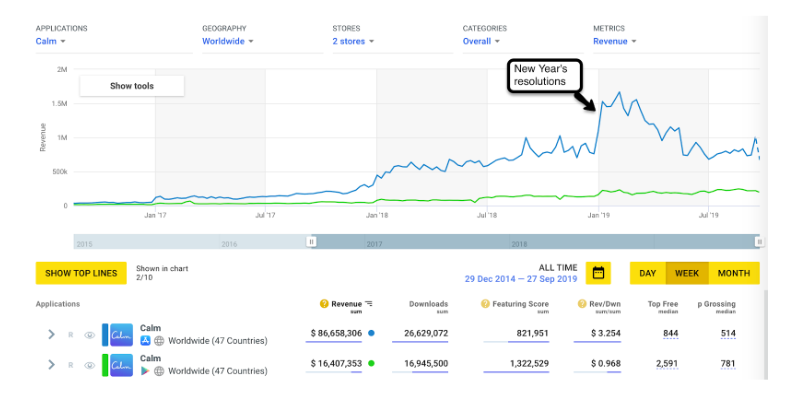Viewport: 807px width, 399px height.
Task: Click the Calm app icon in the Google Play row
Action: coord(121,365)
